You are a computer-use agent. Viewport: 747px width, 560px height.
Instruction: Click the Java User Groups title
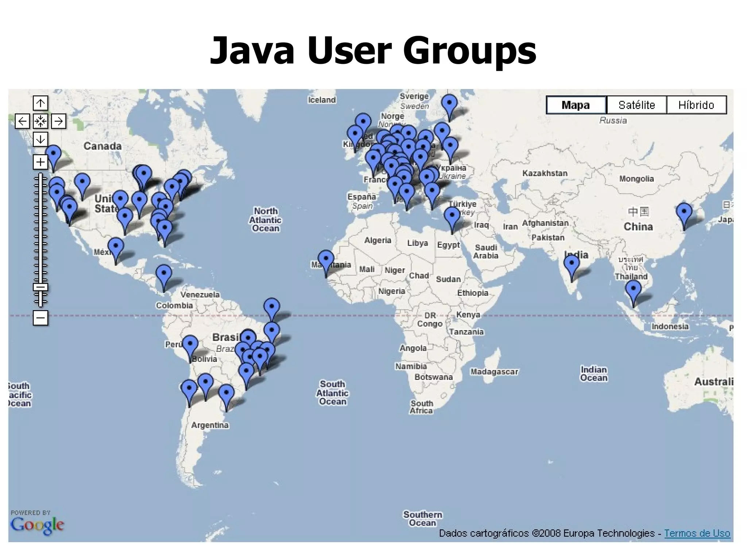pyautogui.click(x=373, y=51)
